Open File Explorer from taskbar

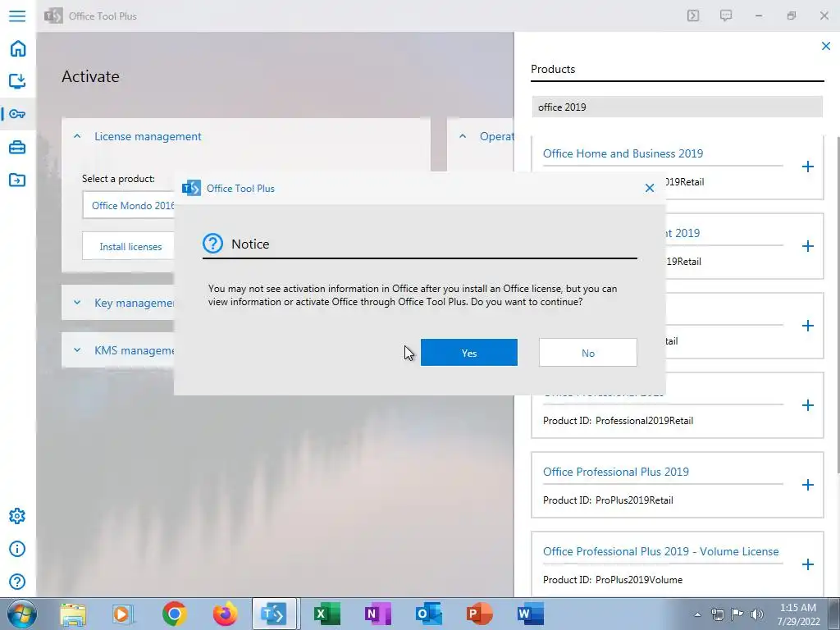point(73,614)
